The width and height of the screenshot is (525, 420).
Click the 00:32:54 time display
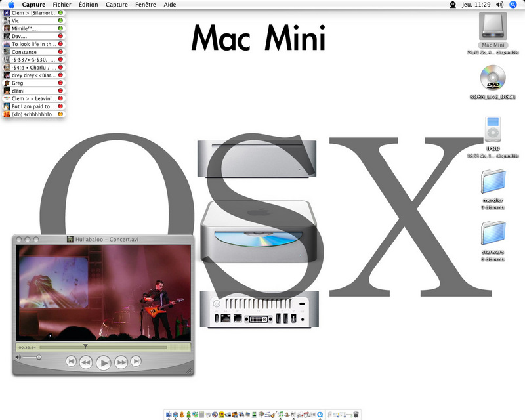click(27, 348)
